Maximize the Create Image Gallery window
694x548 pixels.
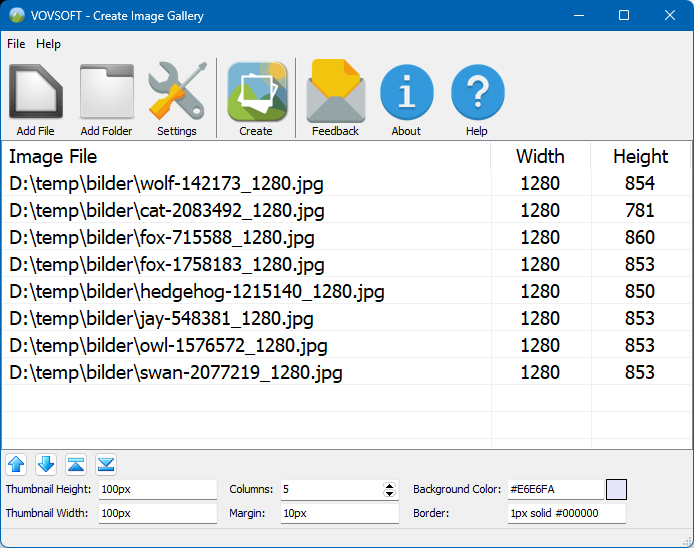(x=624, y=15)
